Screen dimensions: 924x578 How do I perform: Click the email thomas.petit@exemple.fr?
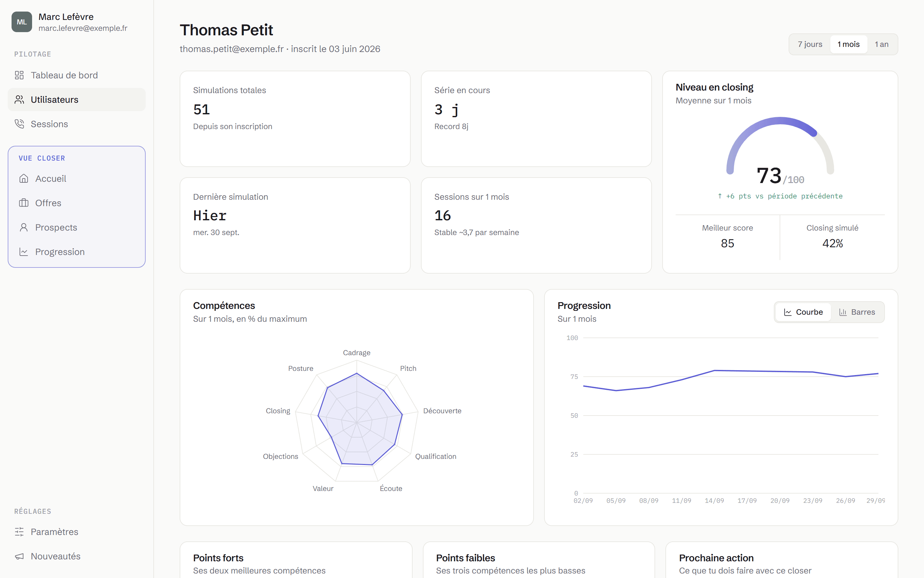(x=232, y=49)
